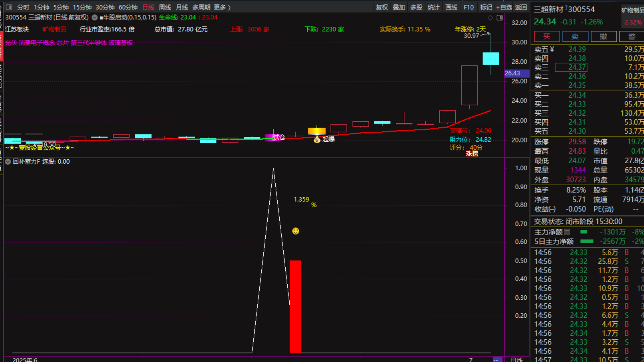Click the 主力净额 detail list icon
This screenshot has width=644, height=362.
[x=567, y=232]
